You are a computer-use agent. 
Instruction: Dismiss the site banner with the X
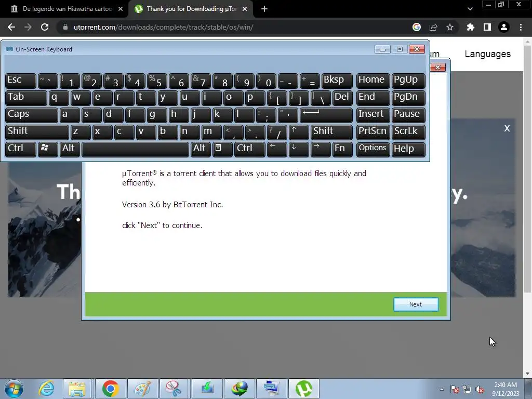(507, 128)
